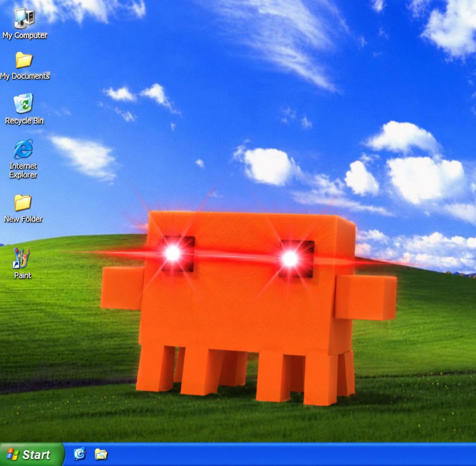This screenshot has width=476, height=466.
Task: Select the Recycle Bin icon
Action: click(x=23, y=104)
